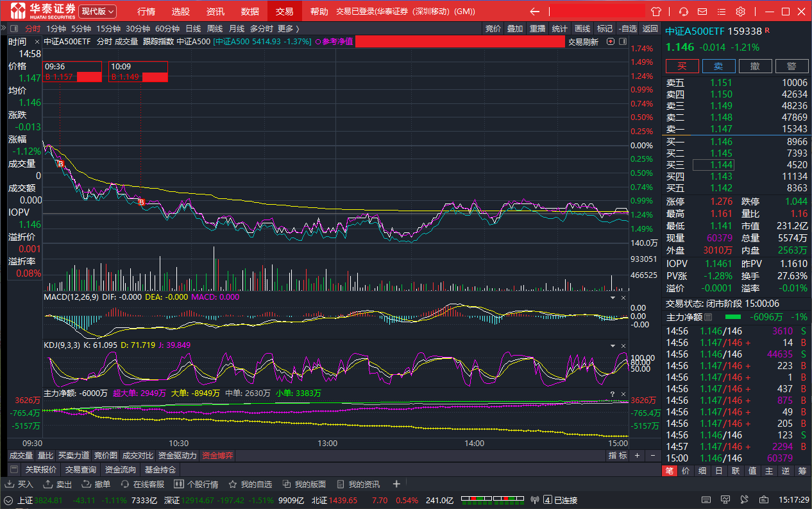Image resolution: width=812 pixels, height=509 pixels.
Task: Open 我的自选 star shortcut
Action: click(250, 484)
